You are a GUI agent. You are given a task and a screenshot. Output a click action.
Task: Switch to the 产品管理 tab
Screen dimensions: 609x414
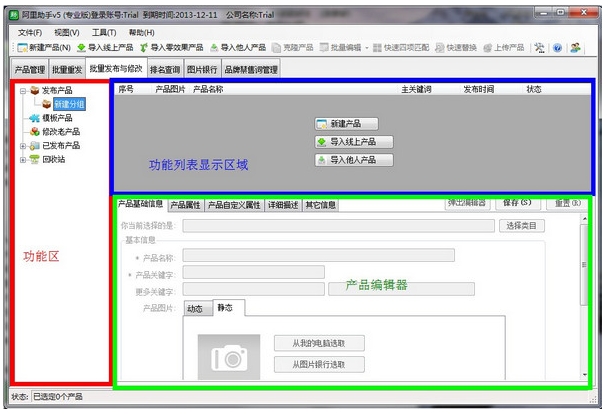[30, 70]
